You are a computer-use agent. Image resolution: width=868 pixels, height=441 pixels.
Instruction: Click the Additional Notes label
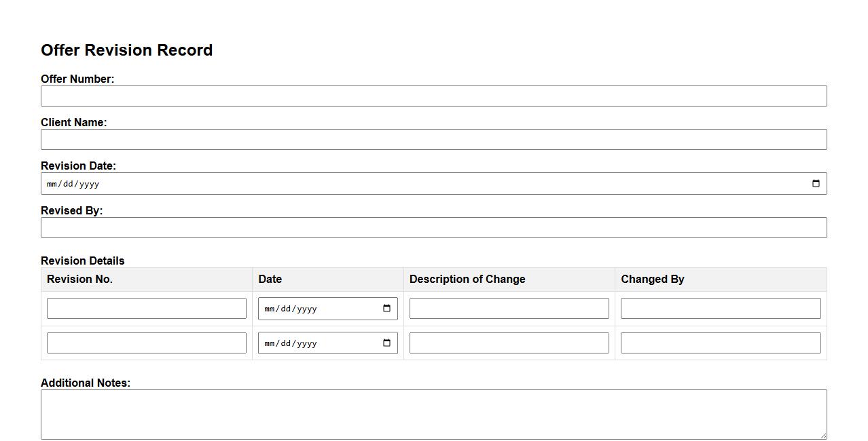click(x=86, y=383)
